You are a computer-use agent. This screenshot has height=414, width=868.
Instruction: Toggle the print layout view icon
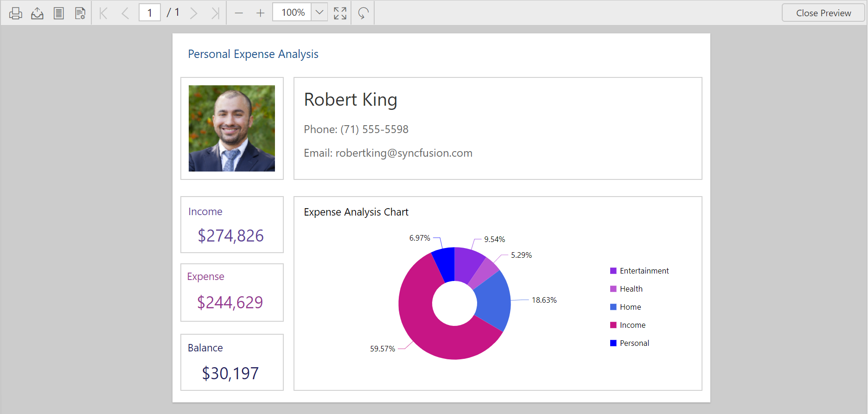(58, 13)
